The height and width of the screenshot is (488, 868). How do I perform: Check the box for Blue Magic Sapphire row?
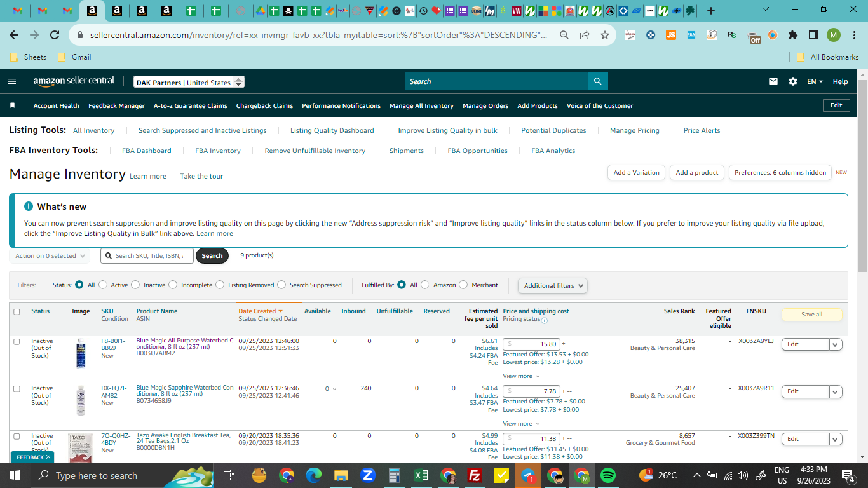point(17,389)
